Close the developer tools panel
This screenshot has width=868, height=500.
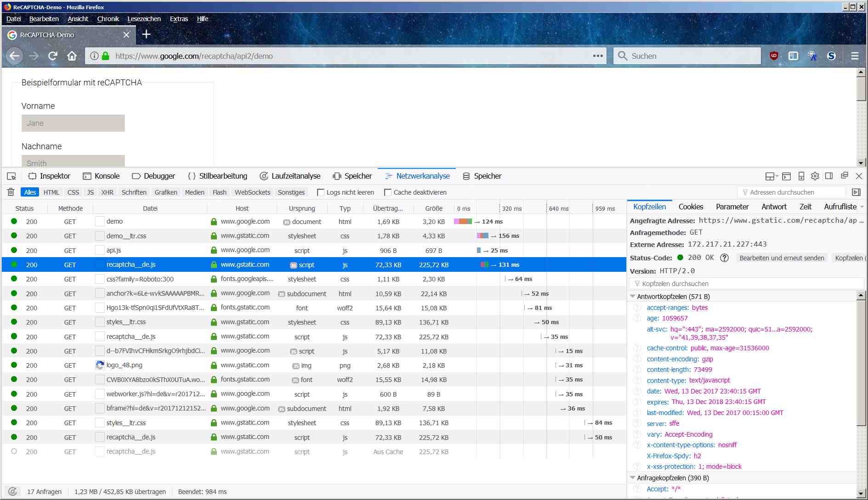(859, 176)
